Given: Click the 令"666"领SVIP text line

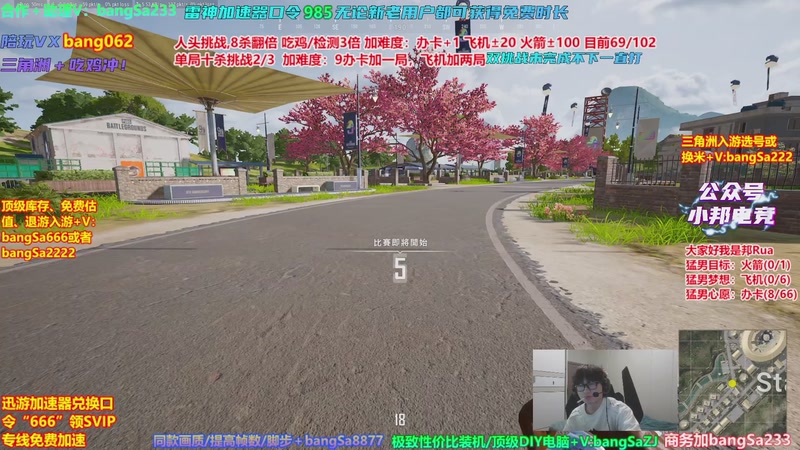Looking at the screenshot, I should 59,421.
